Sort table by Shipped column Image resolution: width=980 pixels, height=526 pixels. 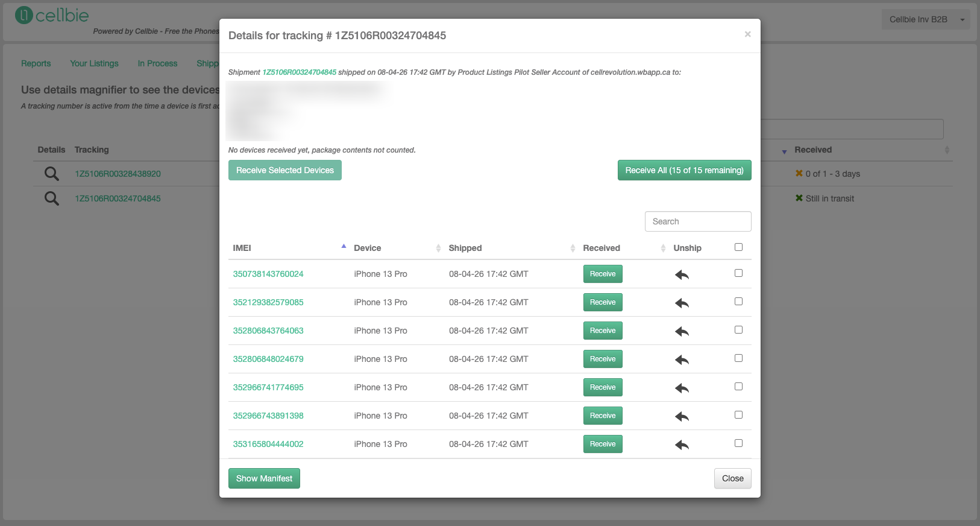(x=511, y=248)
